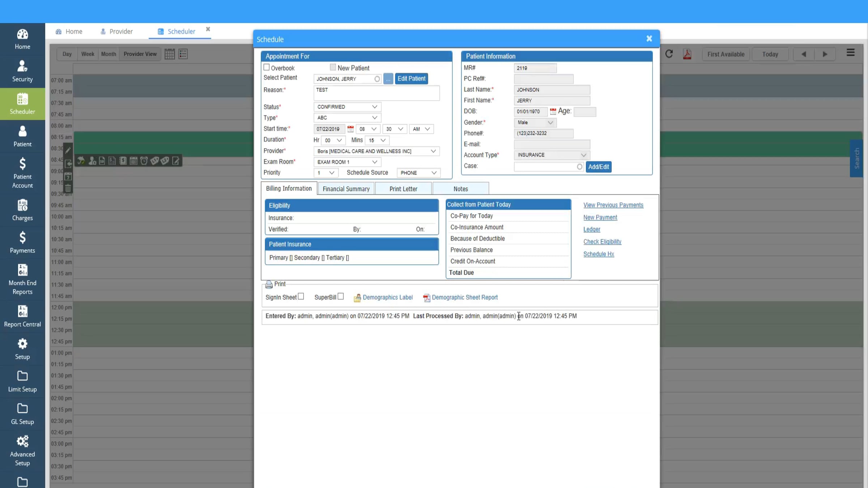The image size is (868, 488).
Task: Switch scheduler to Week view
Action: pos(88,54)
